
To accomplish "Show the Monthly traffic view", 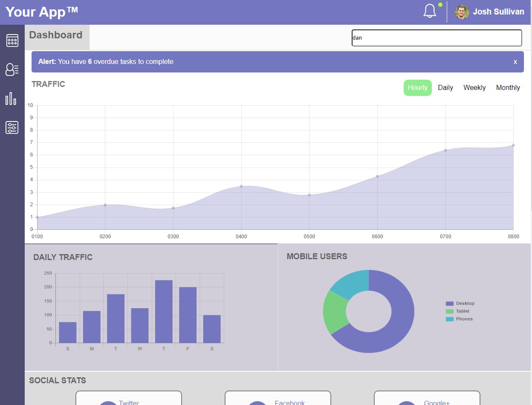I will pyautogui.click(x=508, y=88).
